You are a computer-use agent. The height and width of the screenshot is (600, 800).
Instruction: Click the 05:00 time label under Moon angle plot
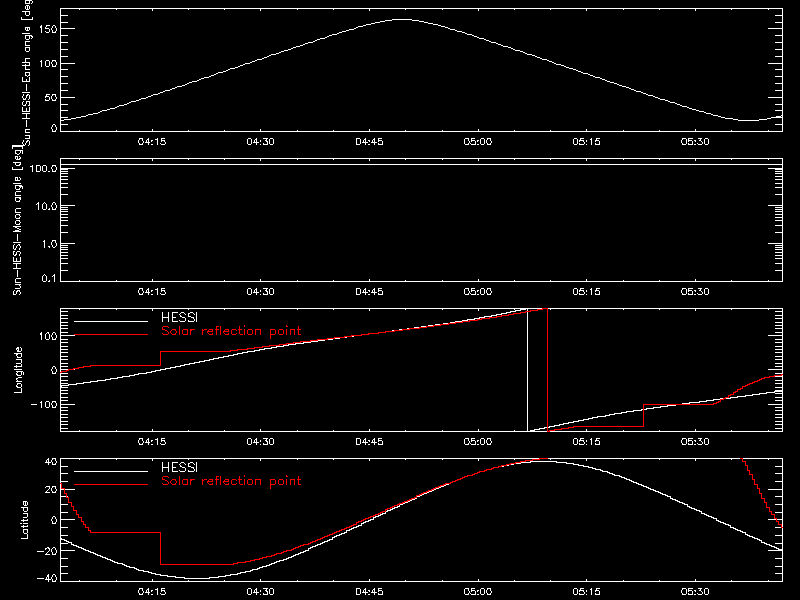tap(478, 292)
